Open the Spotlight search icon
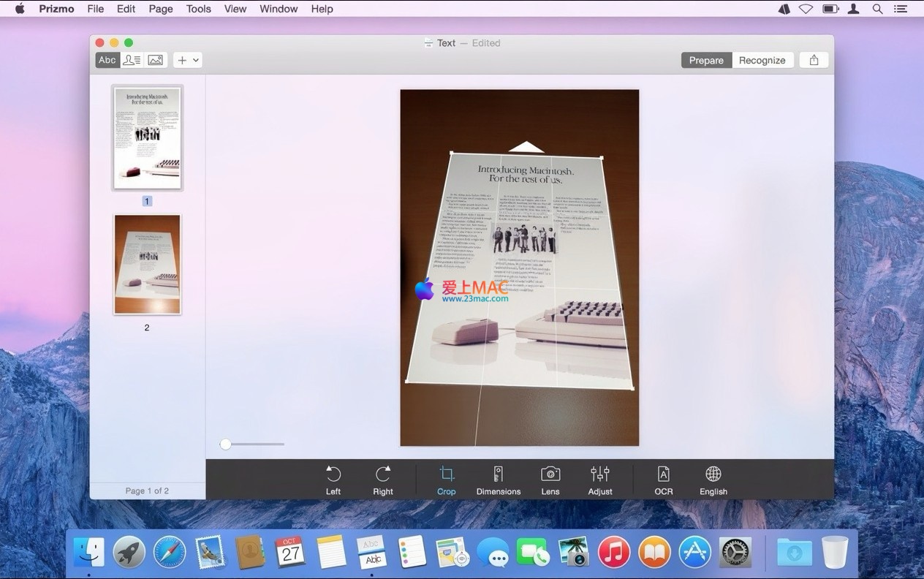Screen dimensions: 924x579 click(878, 9)
